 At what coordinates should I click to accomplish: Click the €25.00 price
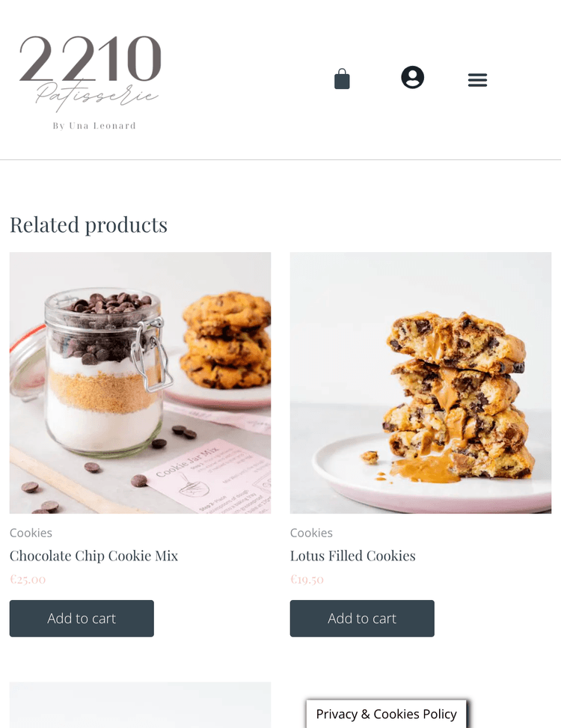click(28, 579)
